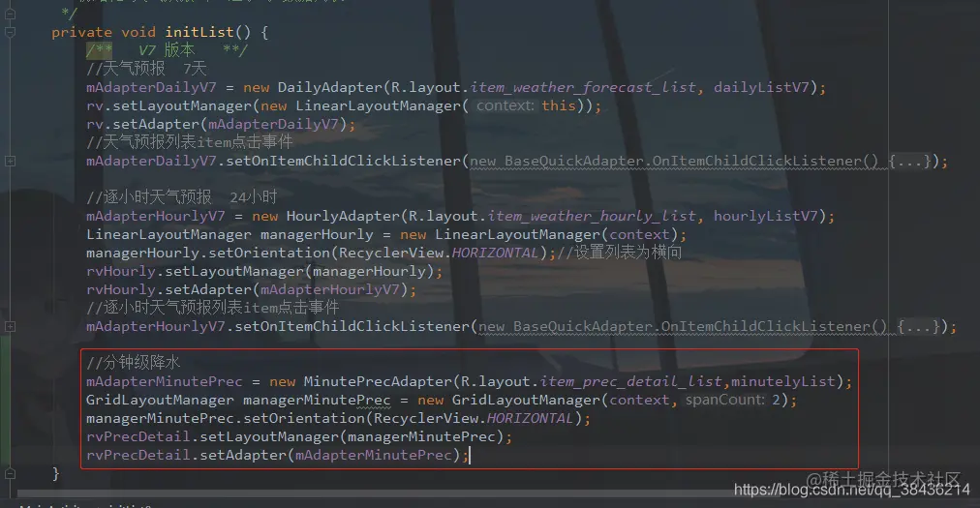Click item_weather_hourly_list layout reference
The width and height of the screenshot is (980, 508).
click(592, 216)
